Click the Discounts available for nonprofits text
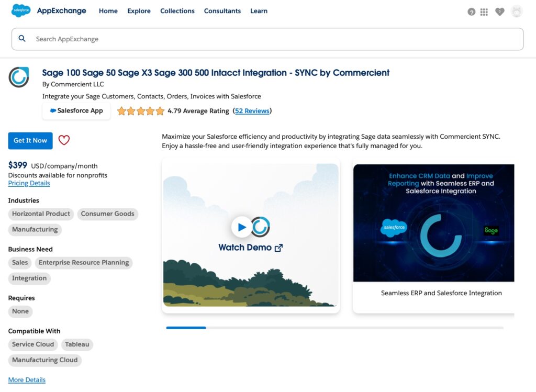This screenshot has width=536, height=392. click(58, 175)
